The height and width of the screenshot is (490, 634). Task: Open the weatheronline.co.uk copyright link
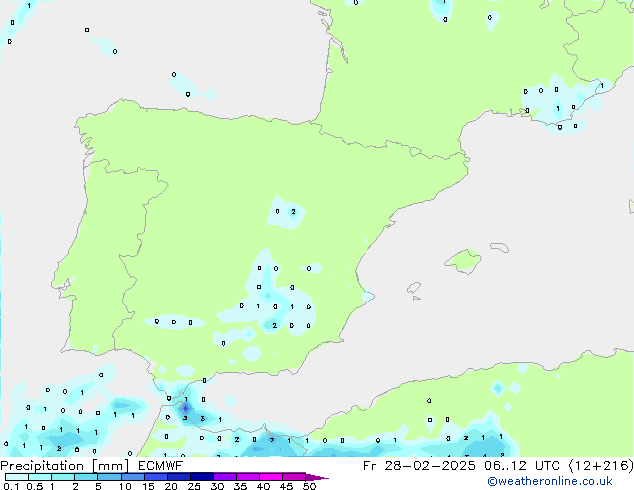pyautogui.click(x=550, y=481)
